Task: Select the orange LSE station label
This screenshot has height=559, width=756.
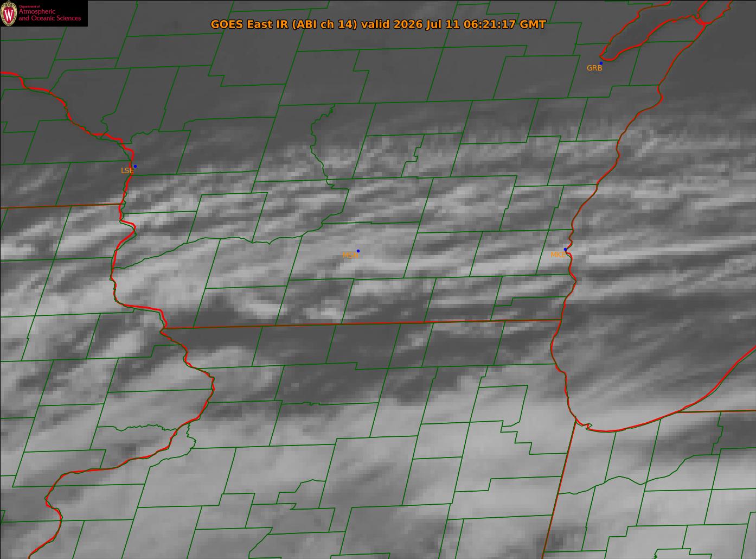Action: (127, 170)
